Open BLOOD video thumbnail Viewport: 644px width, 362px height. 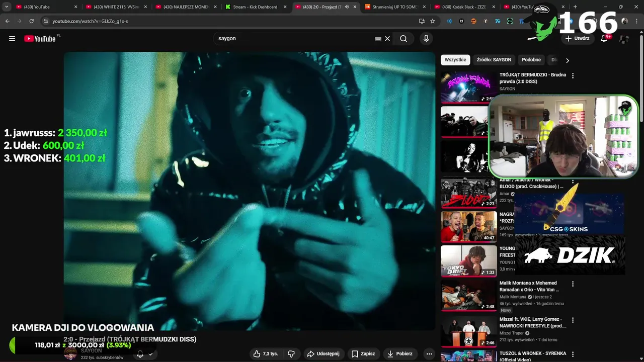(468, 193)
